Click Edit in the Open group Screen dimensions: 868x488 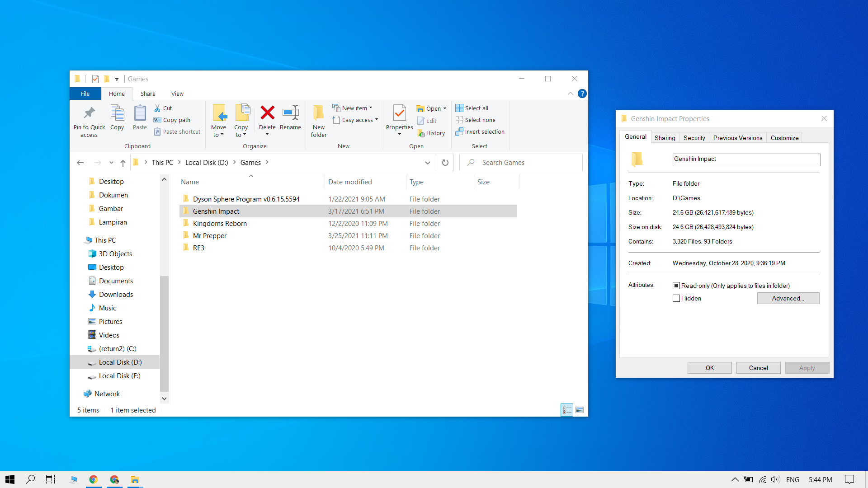(x=427, y=121)
